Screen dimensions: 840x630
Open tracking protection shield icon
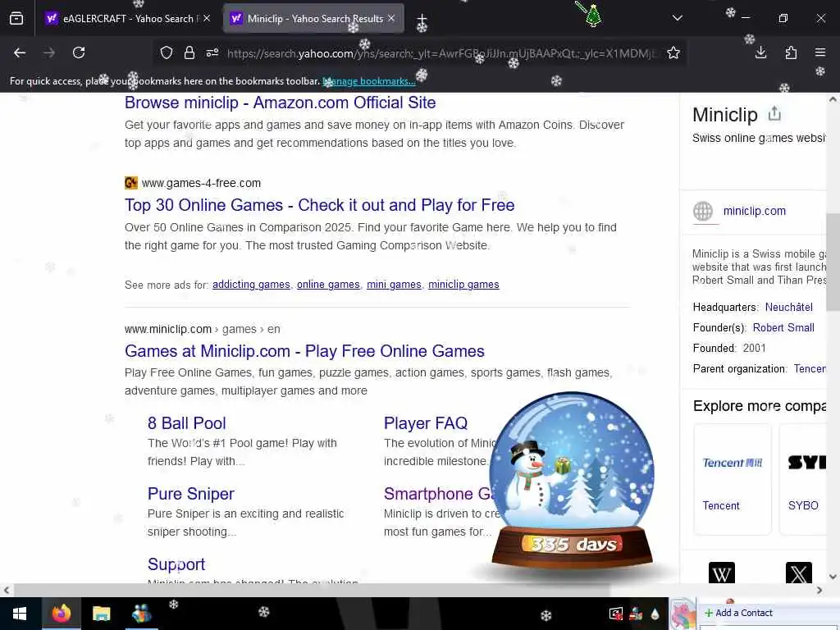167,52
